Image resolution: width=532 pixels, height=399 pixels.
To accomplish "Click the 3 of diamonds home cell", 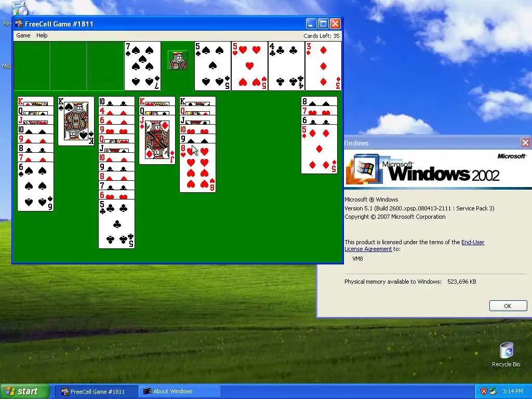I will coord(323,66).
